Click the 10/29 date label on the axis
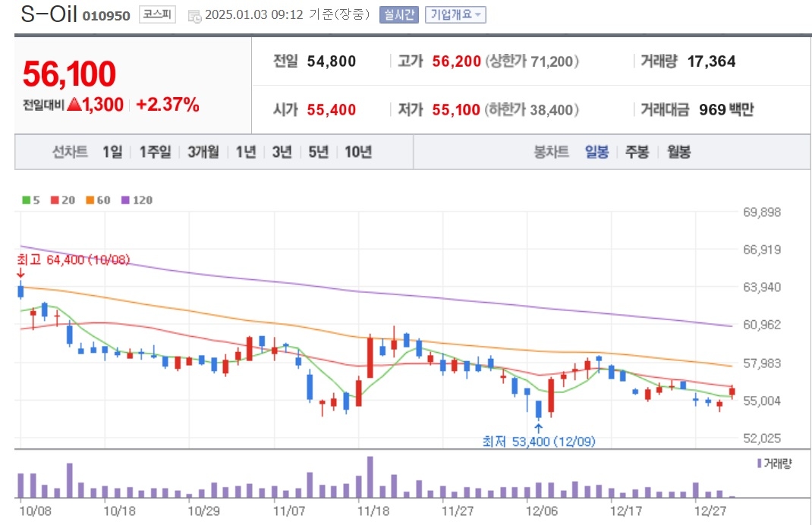This screenshot has width=812, height=525. [203, 511]
